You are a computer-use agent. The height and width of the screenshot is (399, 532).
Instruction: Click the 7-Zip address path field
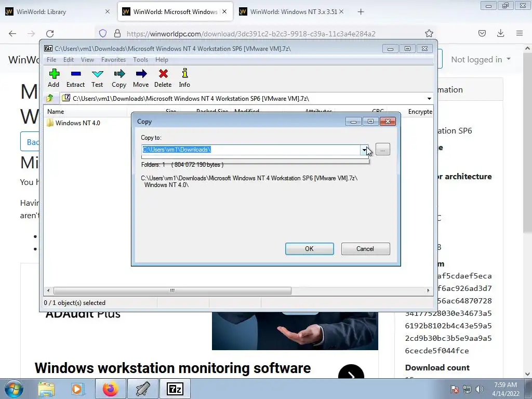pyautogui.click(x=243, y=99)
